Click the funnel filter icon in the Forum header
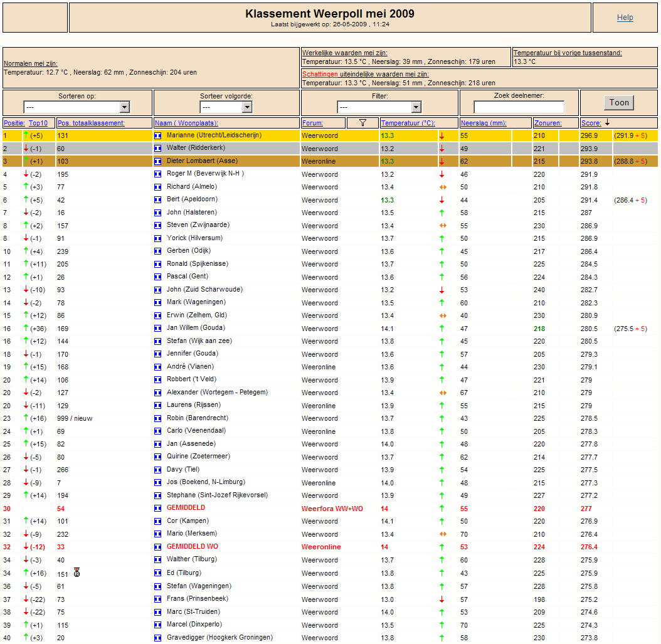Screen dimensions: 661x644 coord(362,123)
